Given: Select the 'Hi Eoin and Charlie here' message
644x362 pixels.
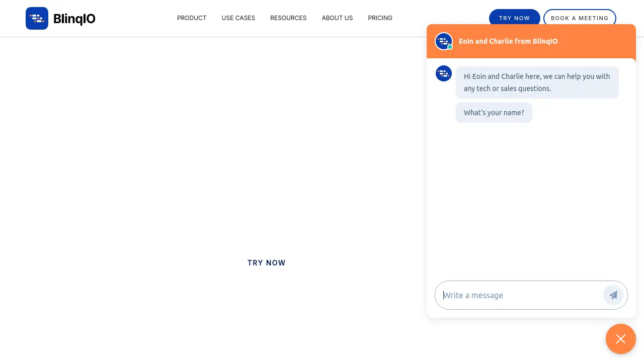Looking at the screenshot, I should [x=537, y=82].
